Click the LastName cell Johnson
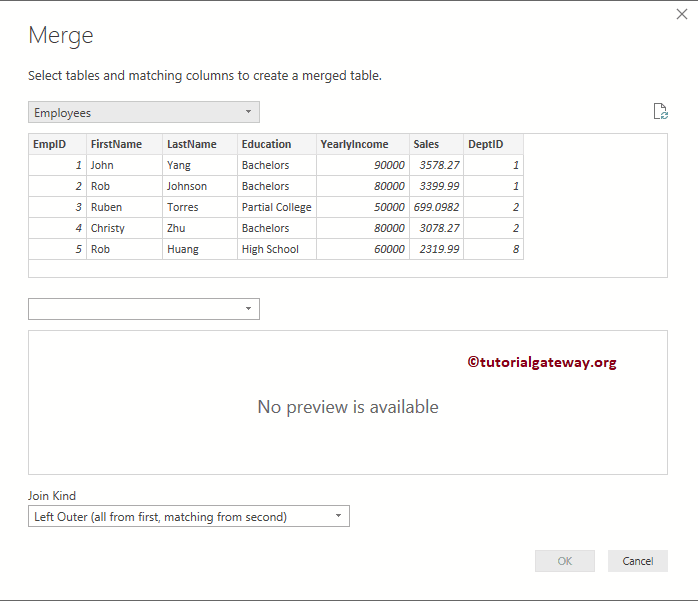 coord(200,186)
